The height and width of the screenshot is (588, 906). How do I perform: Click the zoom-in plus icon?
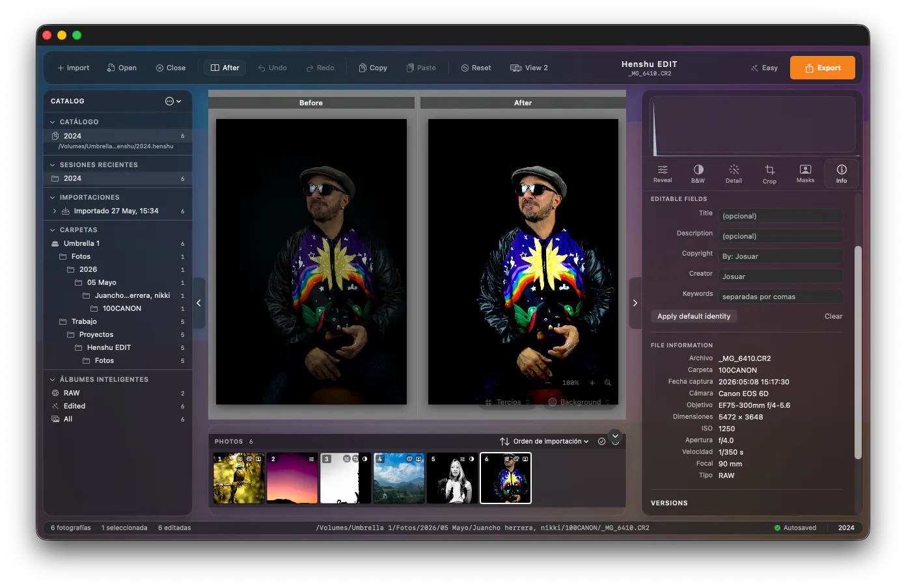pos(592,383)
